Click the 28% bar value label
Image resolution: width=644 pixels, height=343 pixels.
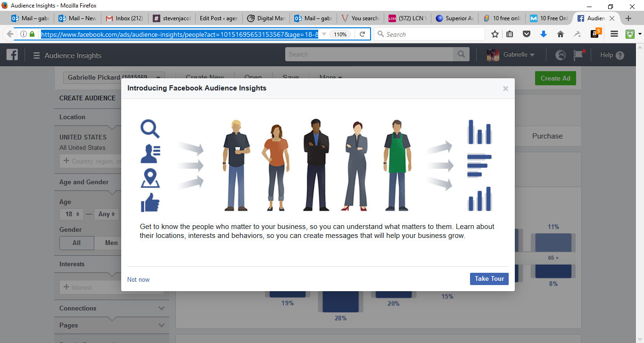[340, 318]
